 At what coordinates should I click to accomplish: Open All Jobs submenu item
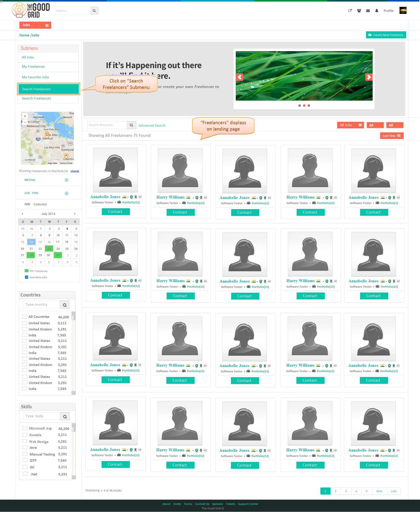[48, 57]
